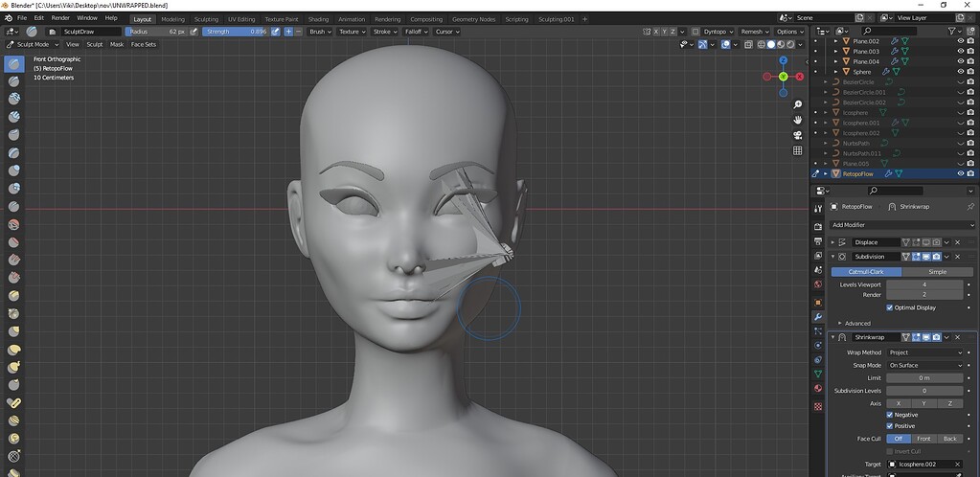Screen dimensions: 980x477
Task: Click the zoom magnifier viewport icon
Action: point(797,104)
